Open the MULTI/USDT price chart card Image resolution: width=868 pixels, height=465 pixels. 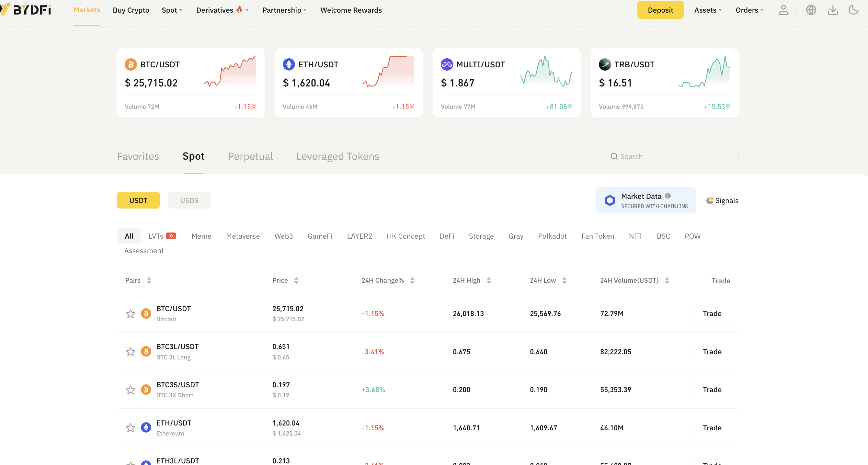pyautogui.click(x=507, y=83)
